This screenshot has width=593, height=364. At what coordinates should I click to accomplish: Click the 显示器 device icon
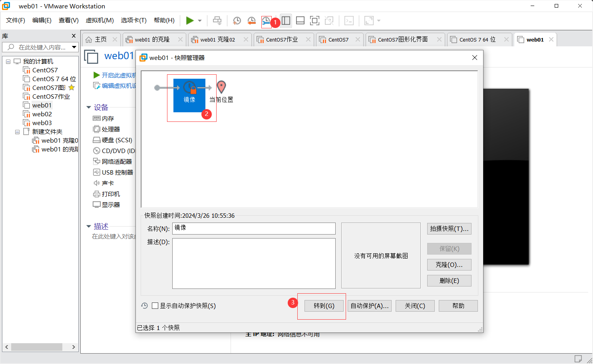tap(96, 205)
